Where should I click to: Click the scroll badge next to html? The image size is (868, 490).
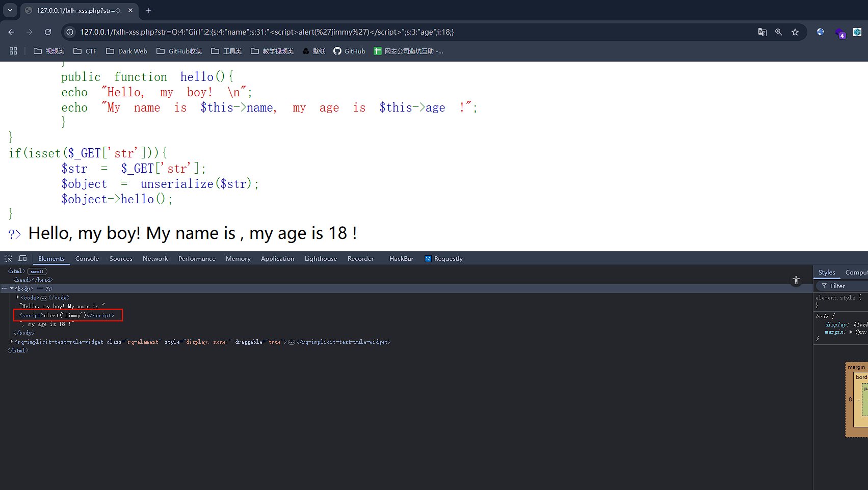tap(37, 271)
